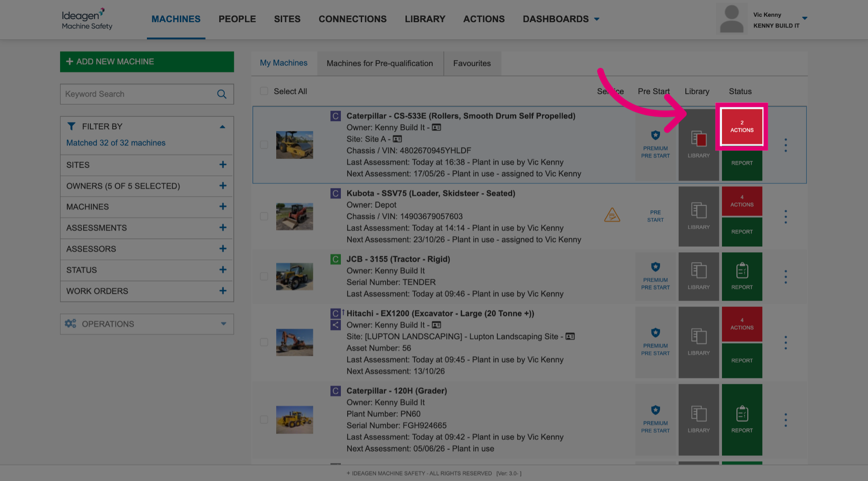Screen dimensions: 868x481
Task: Open Library for JCB 3155
Action: 698,276
